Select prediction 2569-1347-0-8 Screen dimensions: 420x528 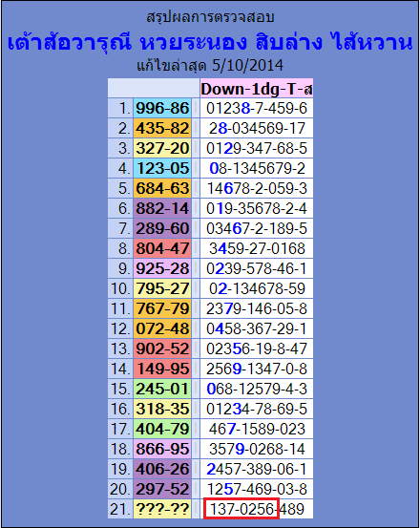(x=257, y=369)
